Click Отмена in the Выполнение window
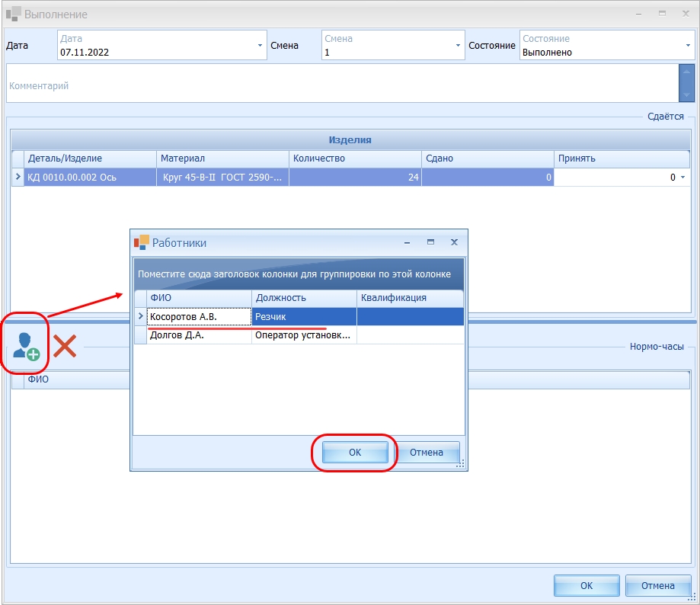The image size is (700, 605). tap(657, 585)
